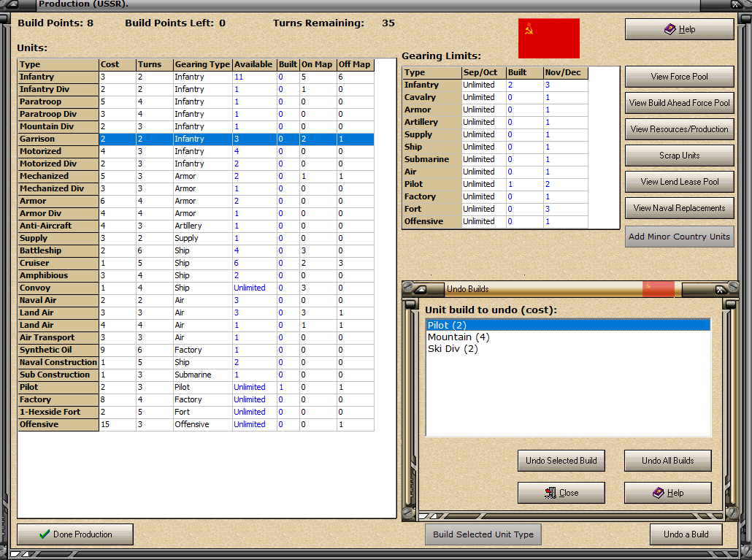This screenshot has height=560, width=752.
Task: Click the book icon on top Help button
Action: (x=669, y=29)
